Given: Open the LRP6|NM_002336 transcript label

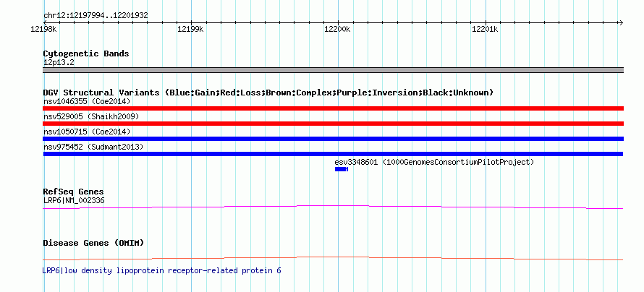Looking at the screenshot, I should pyautogui.click(x=74, y=201).
